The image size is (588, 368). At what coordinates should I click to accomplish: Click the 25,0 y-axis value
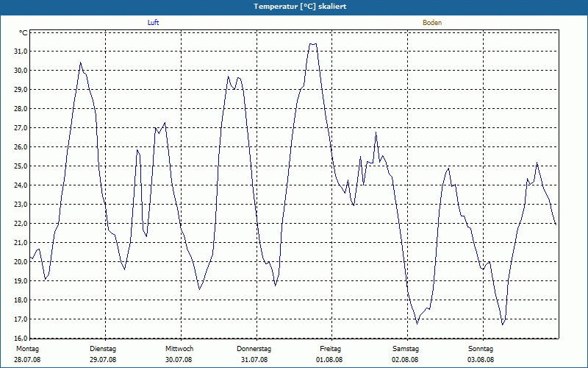coord(21,166)
